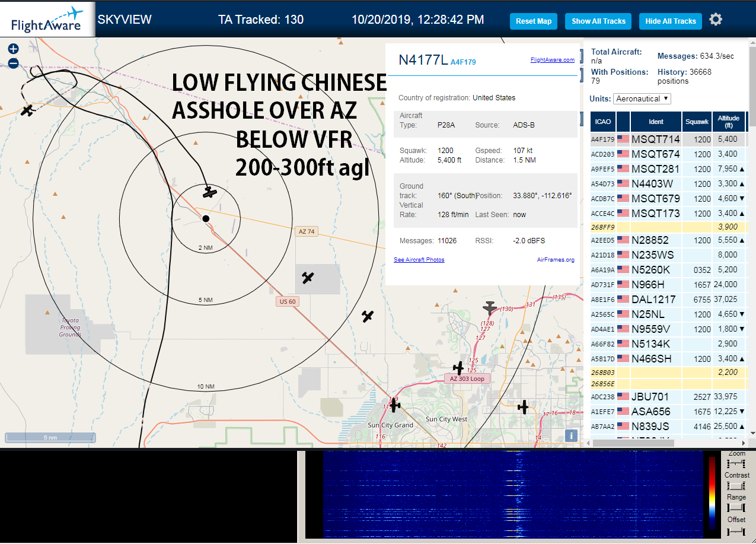The image size is (756, 544).
Task: Select the unidentified 268FF9 row
Action: (x=668, y=227)
